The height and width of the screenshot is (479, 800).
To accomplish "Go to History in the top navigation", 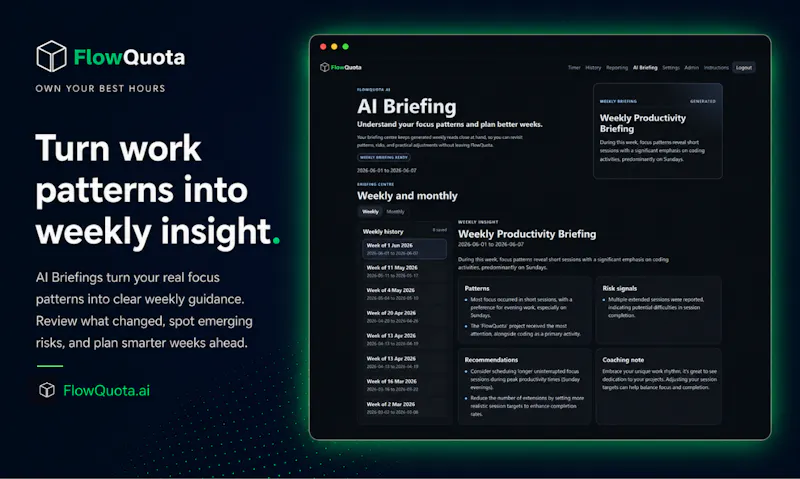I will [x=593, y=67].
